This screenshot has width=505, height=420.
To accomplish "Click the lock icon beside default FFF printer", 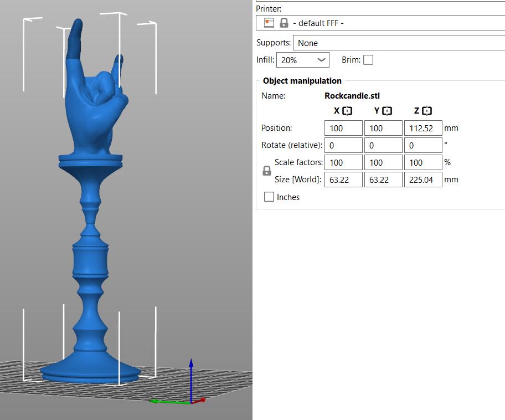I will [x=284, y=23].
